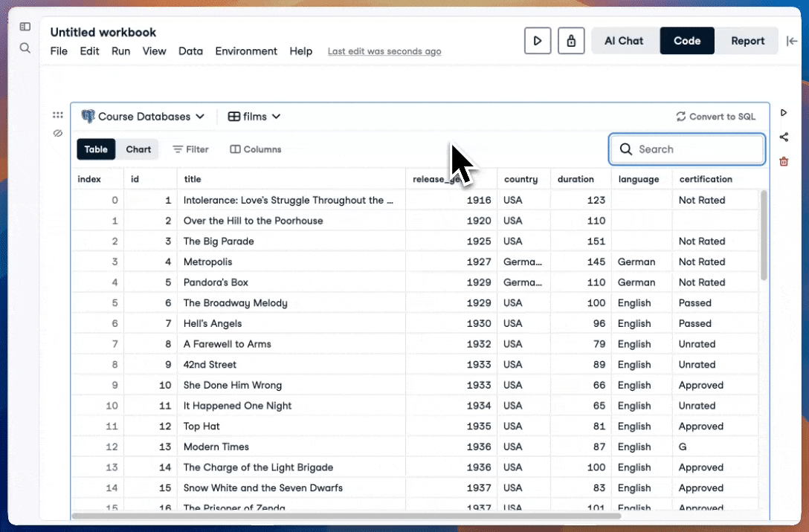Image resolution: width=809 pixels, height=532 pixels.
Task: Click the cell drag handle dots
Action: (x=58, y=115)
